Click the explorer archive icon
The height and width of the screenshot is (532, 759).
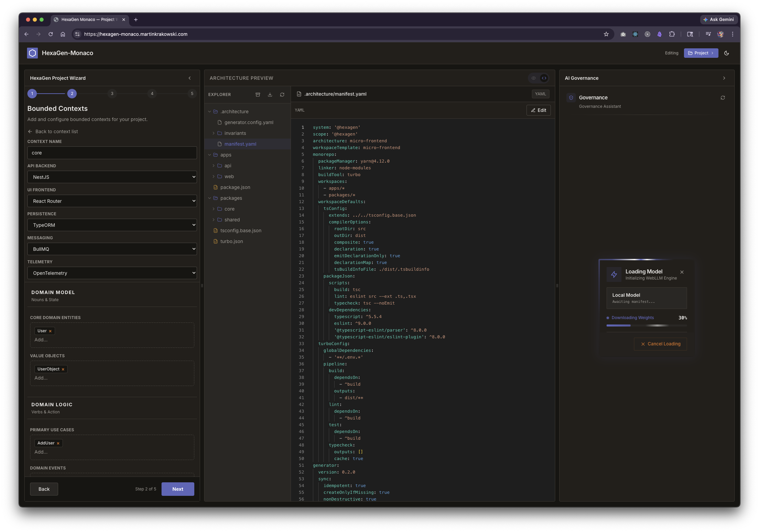258,95
